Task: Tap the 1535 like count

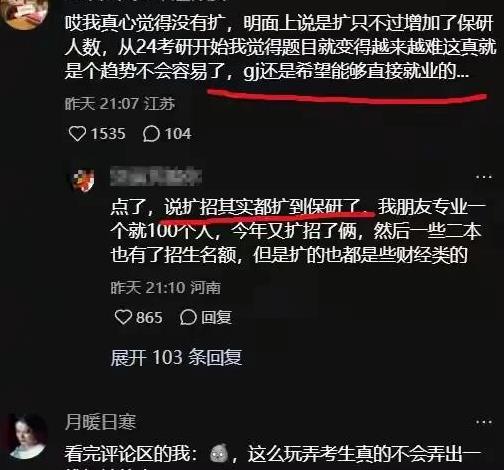Action: (108, 134)
